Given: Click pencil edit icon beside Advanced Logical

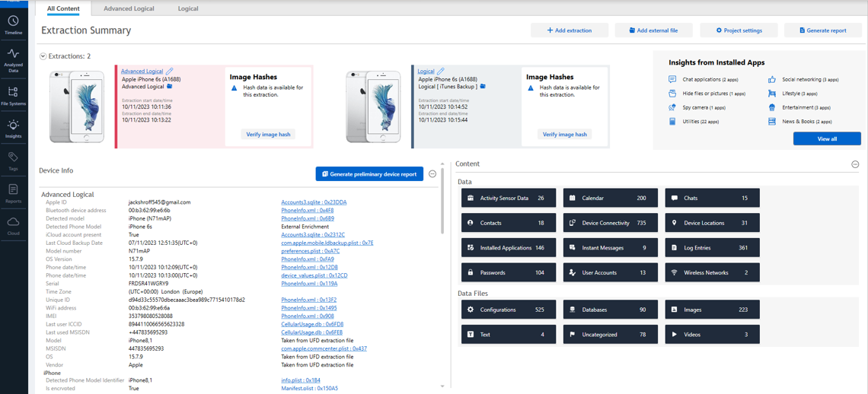Looking at the screenshot, I should point(169,71).
